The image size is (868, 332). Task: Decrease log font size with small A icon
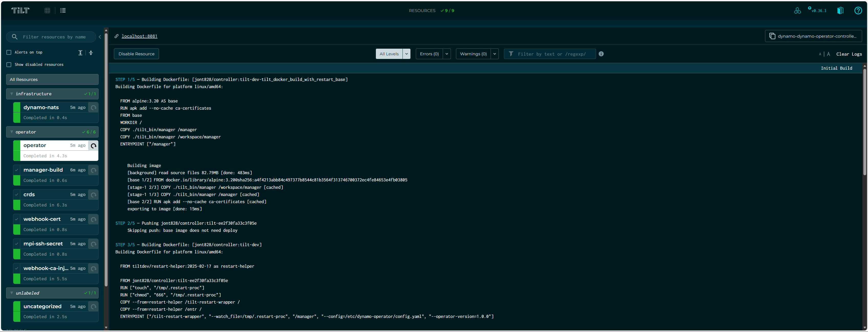[820, 54]
